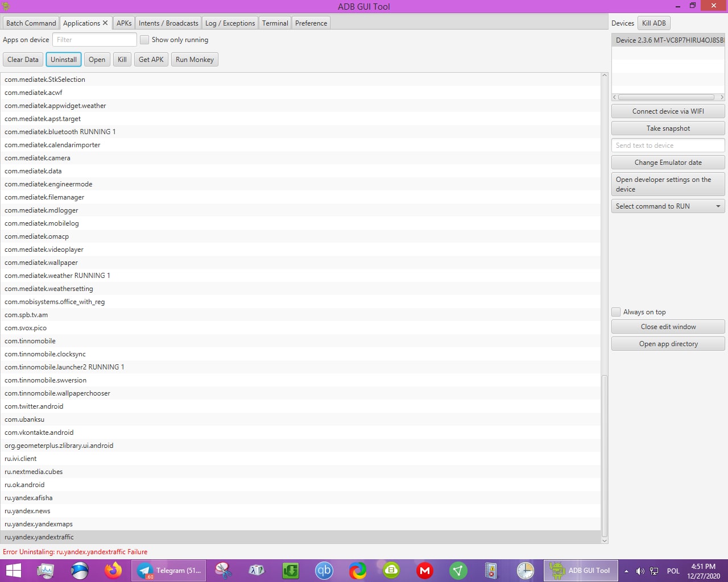Open the Preference tab
728x582 pixels.
coord(311,23)
